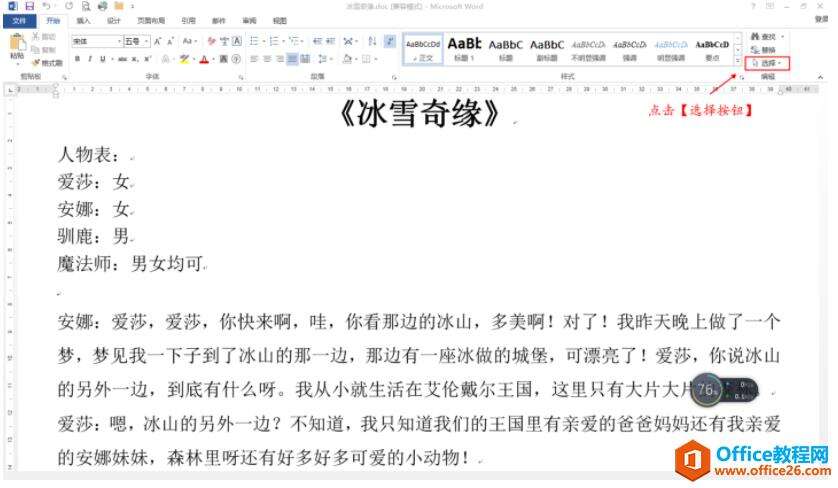Viewport: 838px width, 488px height.
Task: Toggle italic formatting
Action: coord(90,59)
